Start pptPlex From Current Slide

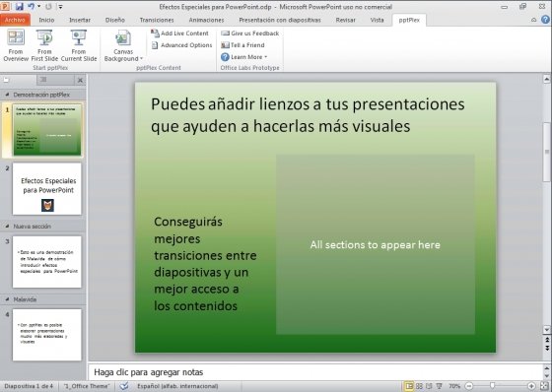79,45
